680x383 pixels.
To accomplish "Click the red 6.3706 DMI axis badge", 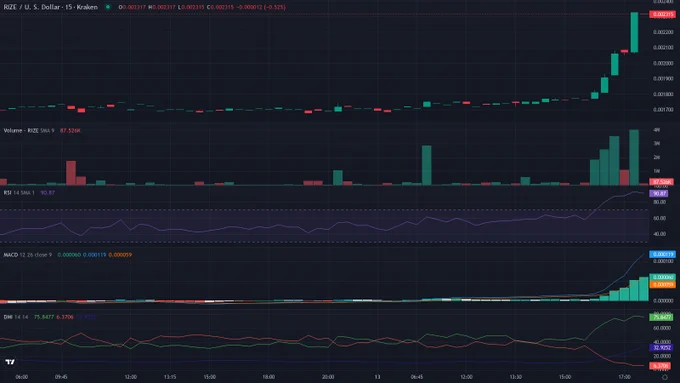I will (x=660, y=366).
